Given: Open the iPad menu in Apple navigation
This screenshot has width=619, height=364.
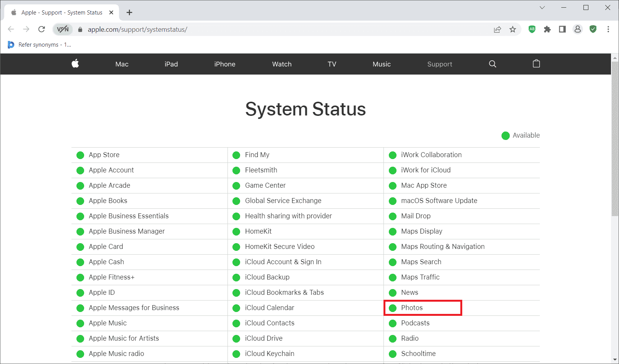Looking at the screenshot, I should [171, 64].
